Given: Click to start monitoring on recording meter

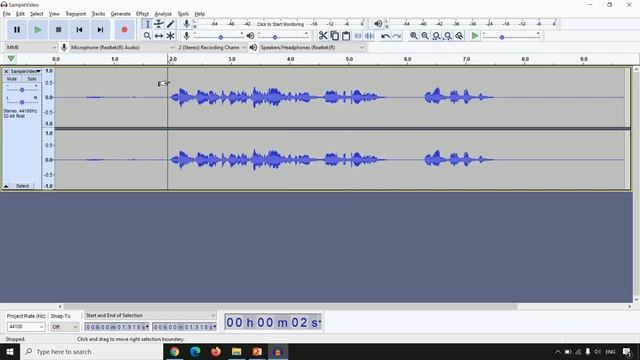Looking at the screenshot, I should (280, 24).
